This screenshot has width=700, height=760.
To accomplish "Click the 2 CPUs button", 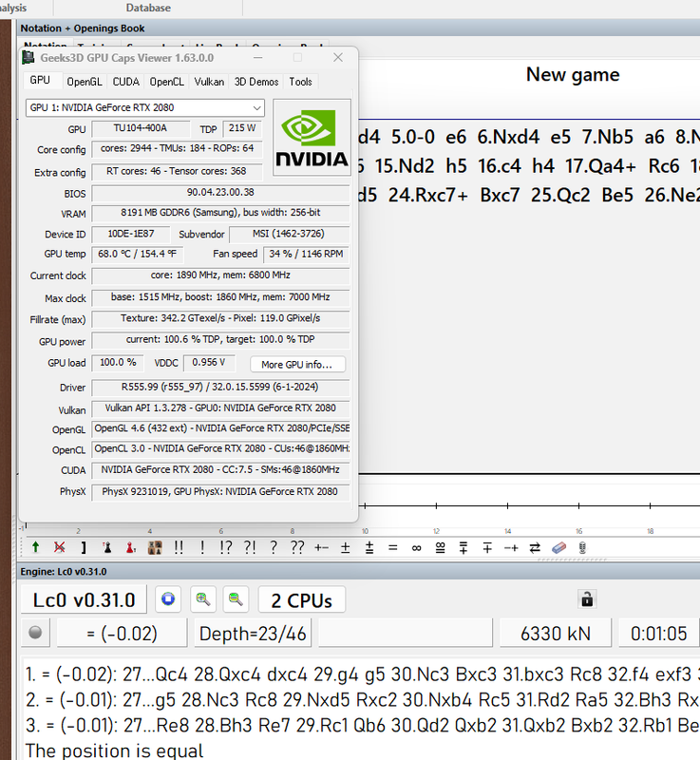I will click(302, 600).
